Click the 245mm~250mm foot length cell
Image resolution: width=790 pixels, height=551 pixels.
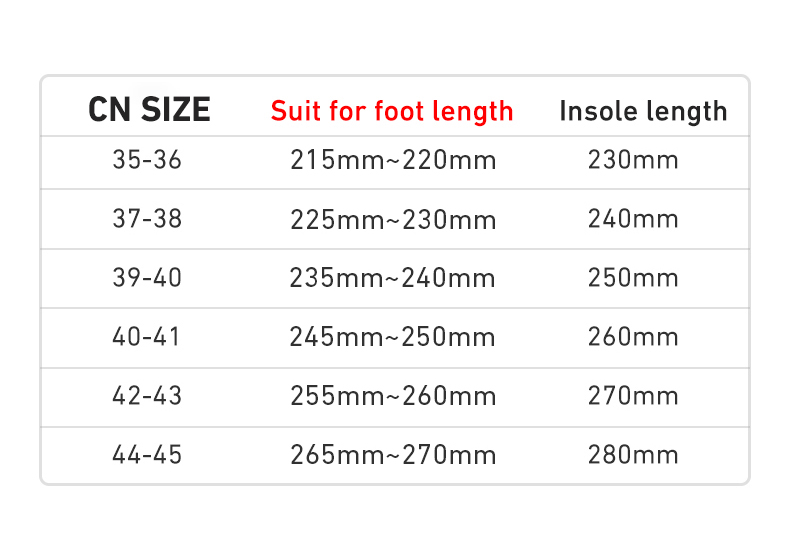pos(393,337)
